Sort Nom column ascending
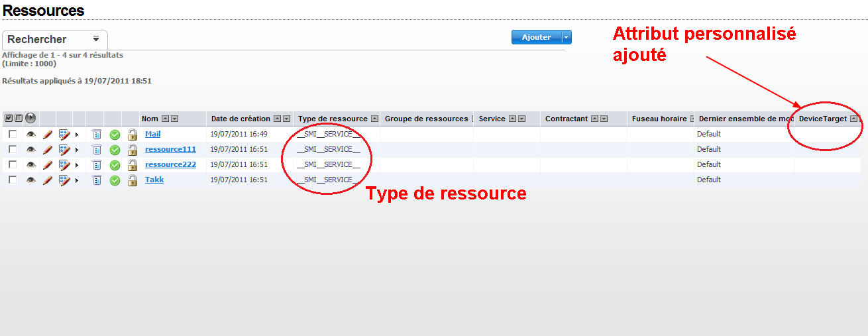 point(165,119)
